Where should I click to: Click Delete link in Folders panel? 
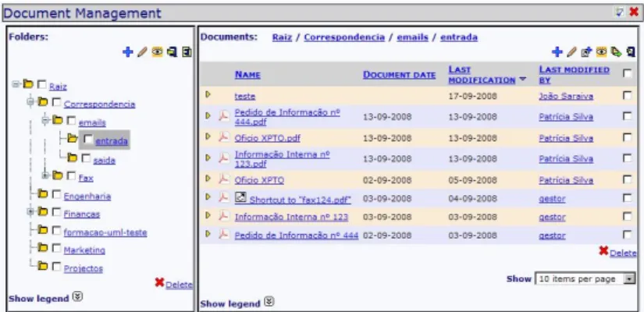click(x=179, y=285)
